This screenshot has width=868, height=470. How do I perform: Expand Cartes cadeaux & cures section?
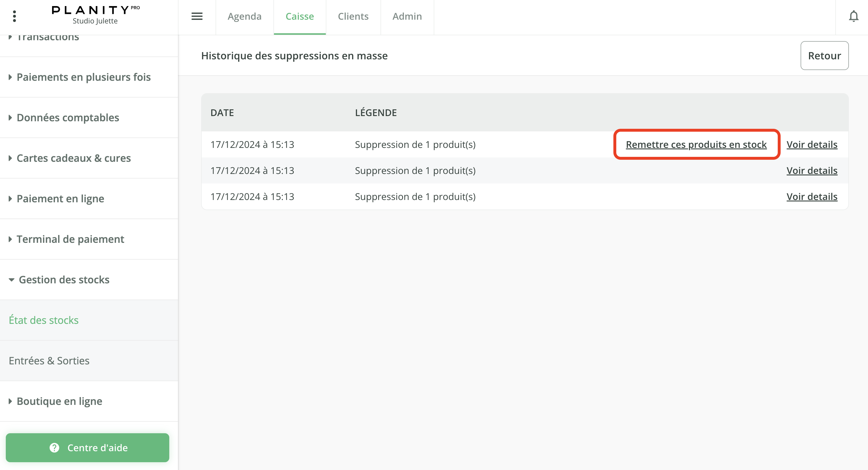(x=73, y=158)
